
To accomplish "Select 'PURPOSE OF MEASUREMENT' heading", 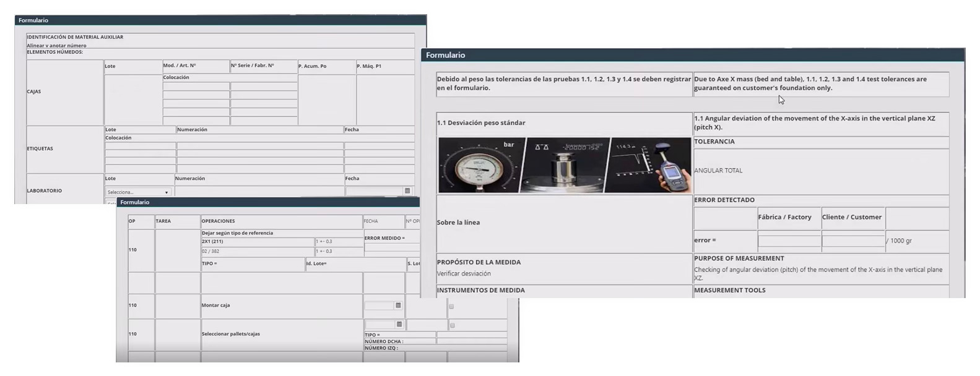I will tap(739, 258).
